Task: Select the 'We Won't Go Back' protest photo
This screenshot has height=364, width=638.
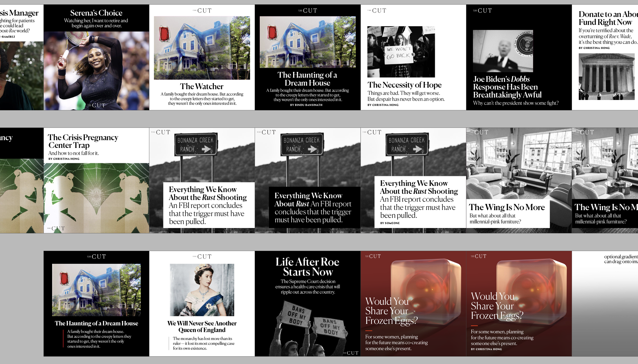Action: click(x=401, y=52)
